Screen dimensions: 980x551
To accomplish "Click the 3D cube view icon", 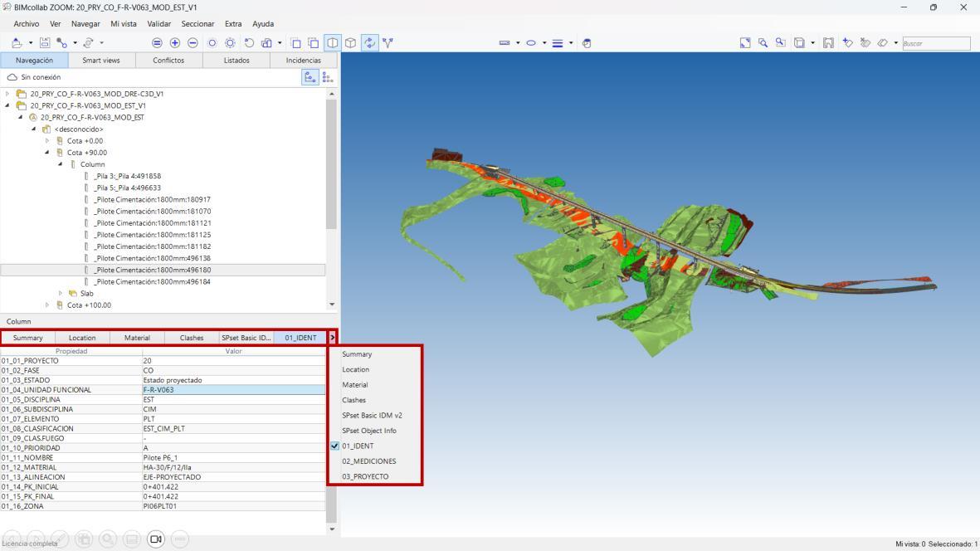I will 351,43.
